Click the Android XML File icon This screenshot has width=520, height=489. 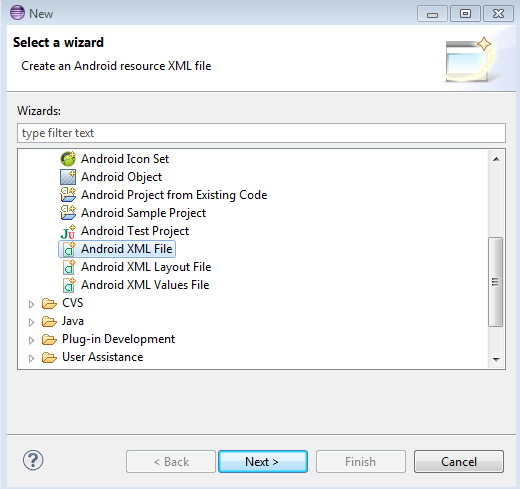click(x=69, y=249)
